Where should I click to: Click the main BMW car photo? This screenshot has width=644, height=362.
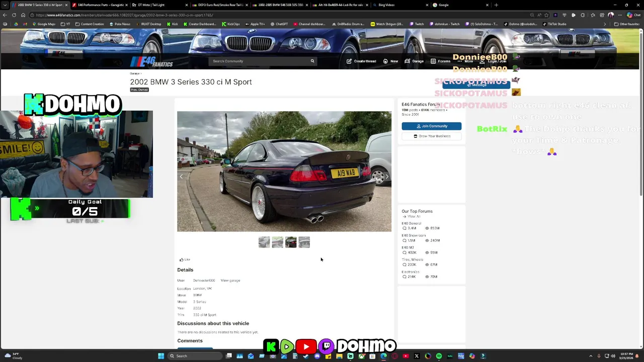284,171
